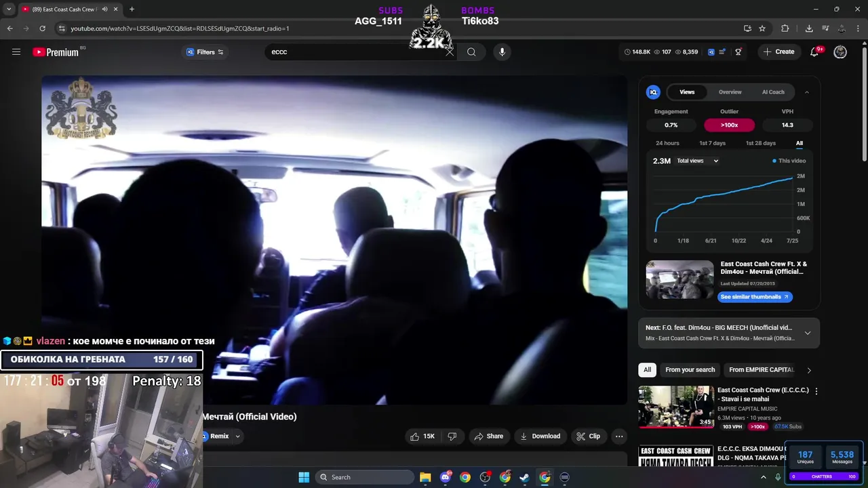Open vidIQ Filters button
868x488 pixels.
point(205,52)
